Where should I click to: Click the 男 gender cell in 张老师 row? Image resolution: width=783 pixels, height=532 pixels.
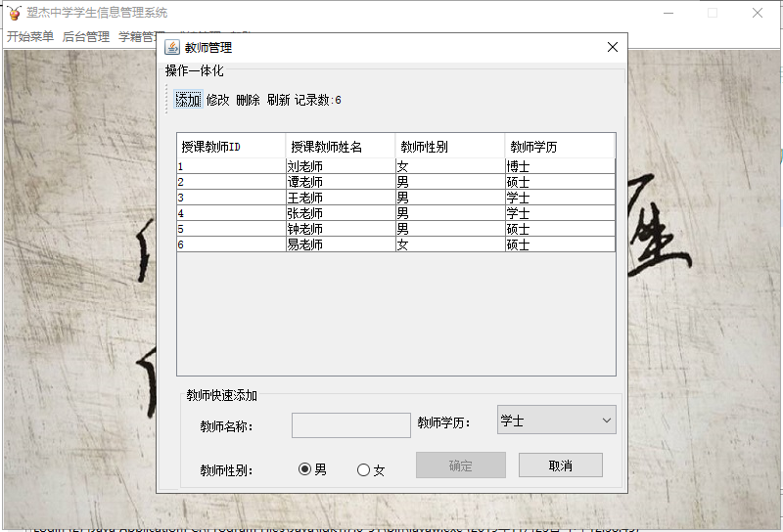(450, 213)
